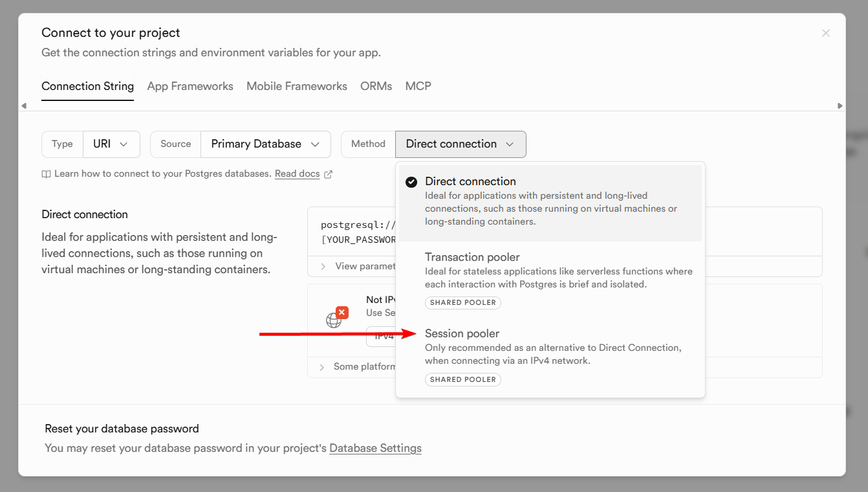Open Database Settings to reset your password
The width and height of the screenshot is (868, 492).
pos(375,448)
